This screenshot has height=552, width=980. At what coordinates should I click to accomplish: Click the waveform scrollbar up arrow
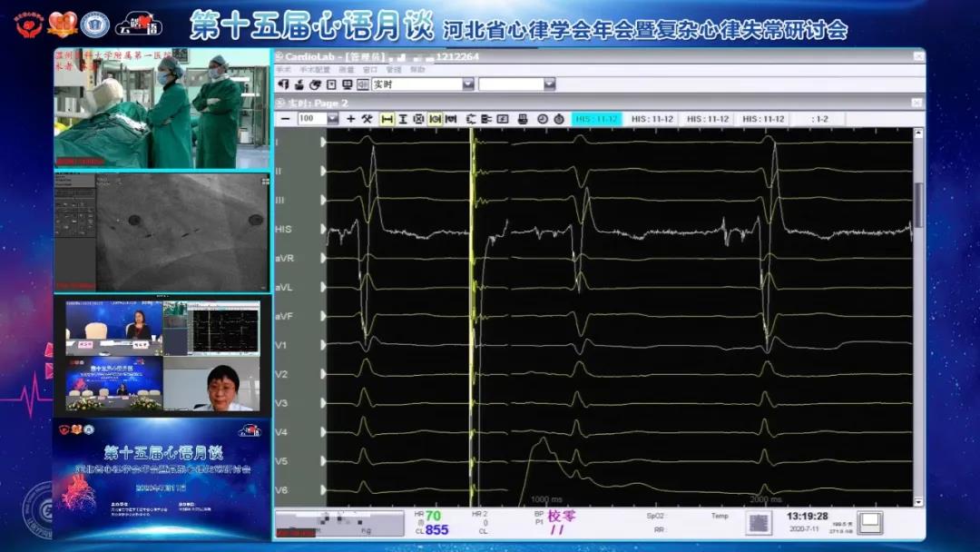point(918,133)
